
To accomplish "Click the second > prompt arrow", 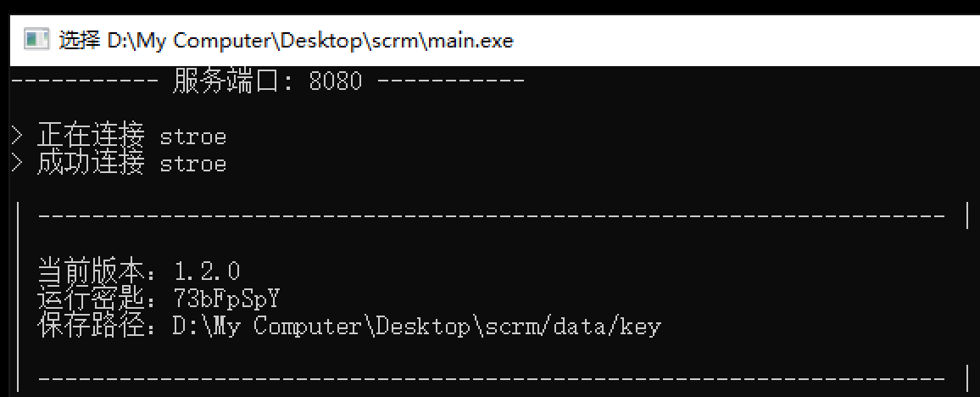I will (x=17, y=163).
